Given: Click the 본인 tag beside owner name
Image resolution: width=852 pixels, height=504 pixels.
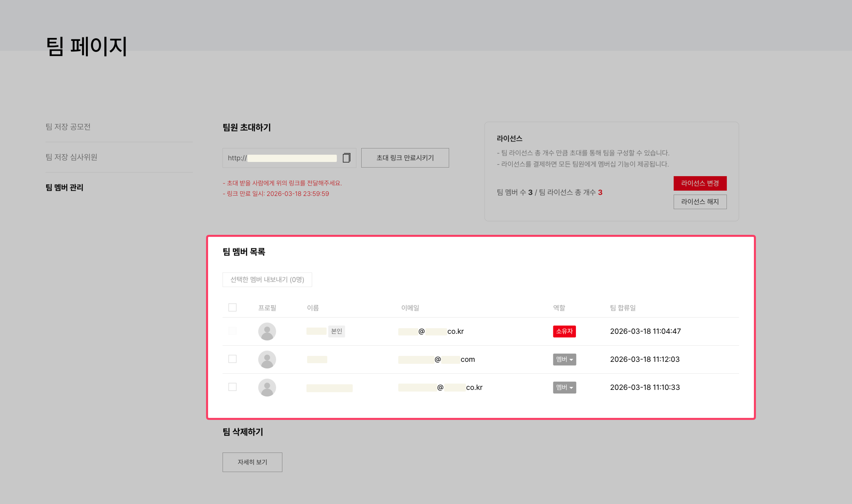Looking at the screenshot, I should click(337, 331).
